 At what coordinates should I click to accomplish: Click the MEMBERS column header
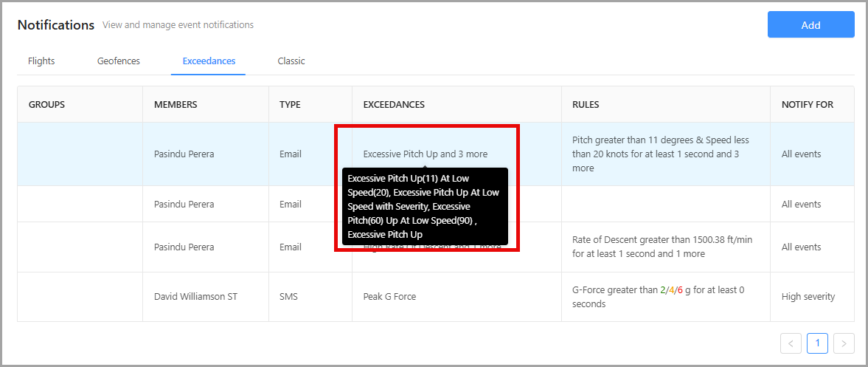[x=176, y=105]
